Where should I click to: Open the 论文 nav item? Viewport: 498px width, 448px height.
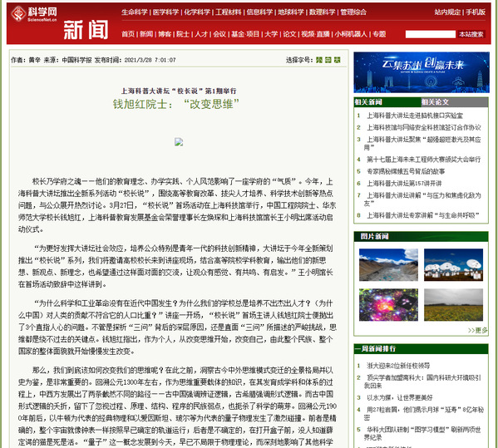coord(289,34)
